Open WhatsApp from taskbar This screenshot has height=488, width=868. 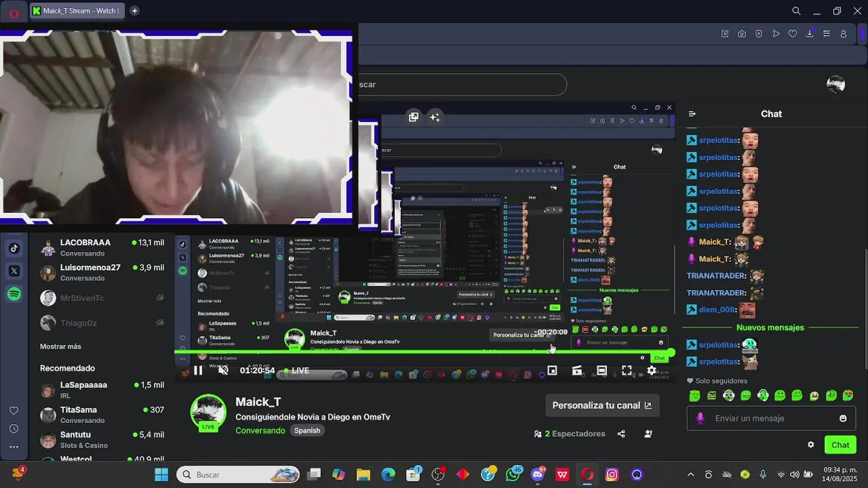coord(513,474)
